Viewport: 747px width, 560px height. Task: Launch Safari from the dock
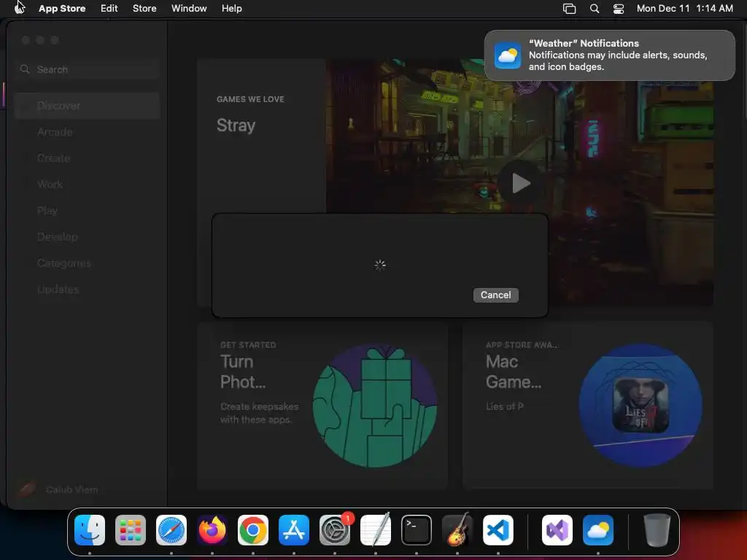[x=171, y=530]
